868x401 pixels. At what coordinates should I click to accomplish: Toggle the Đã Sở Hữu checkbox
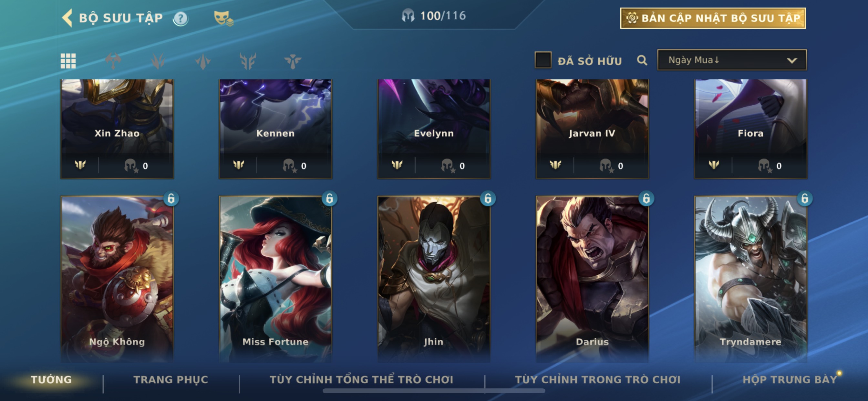(x=543, y=60)
